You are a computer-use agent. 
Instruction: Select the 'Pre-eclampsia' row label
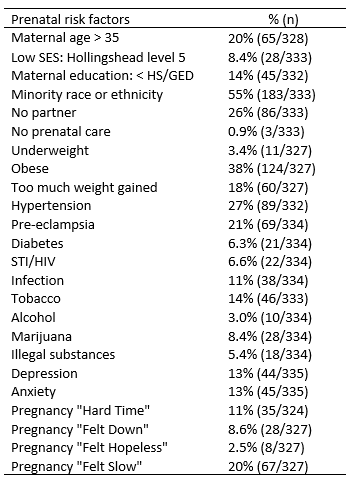(x=53, y=225)
